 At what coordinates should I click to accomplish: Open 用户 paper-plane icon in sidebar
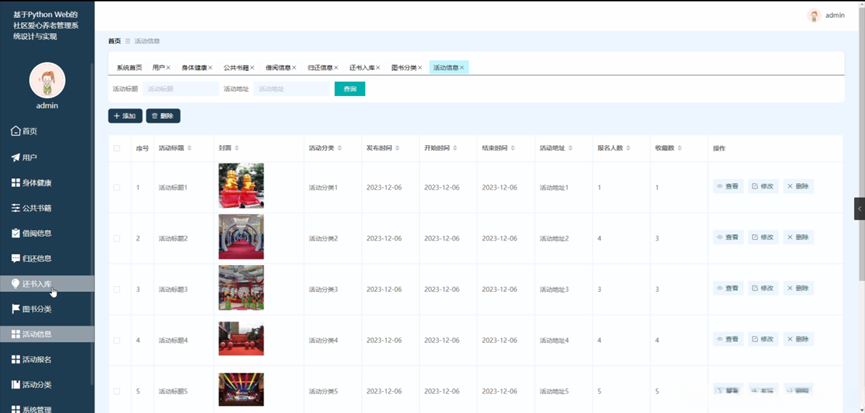point(15,157)
